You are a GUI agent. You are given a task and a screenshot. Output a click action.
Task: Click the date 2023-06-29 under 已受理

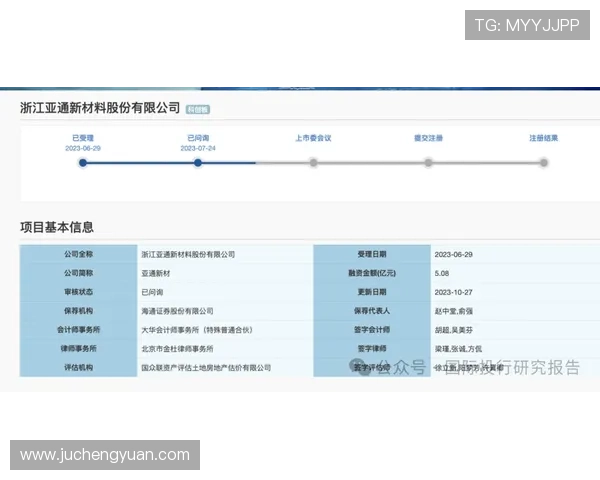pyautogui.click(x=83, y=148)
